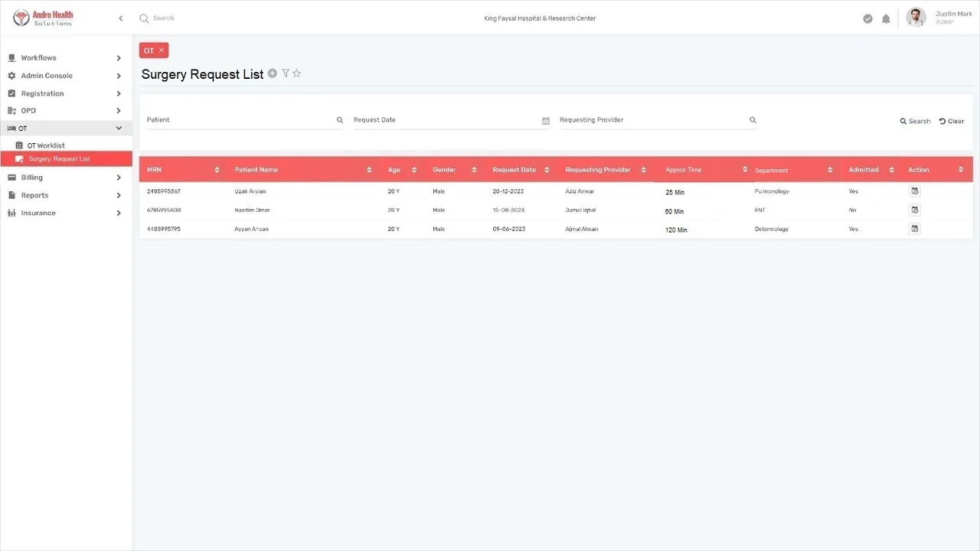This screenshot has width=980, height=551.
Task: Open the notifications bell
Action: (x=886, y=18)
